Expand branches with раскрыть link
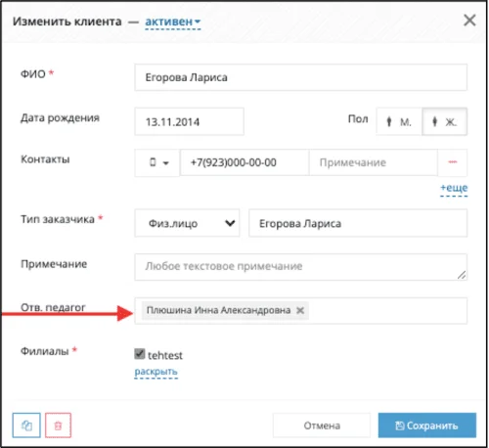Screen dimensions: 489x448 [156, 372]
